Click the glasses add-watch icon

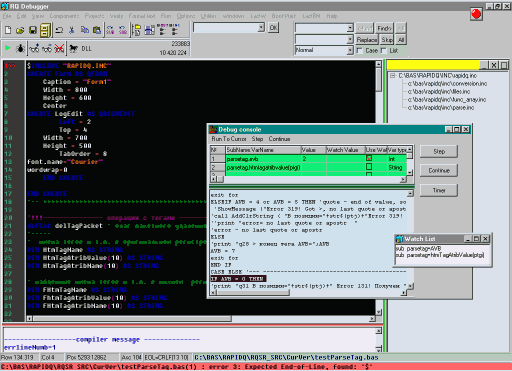[x=34, y=49]
